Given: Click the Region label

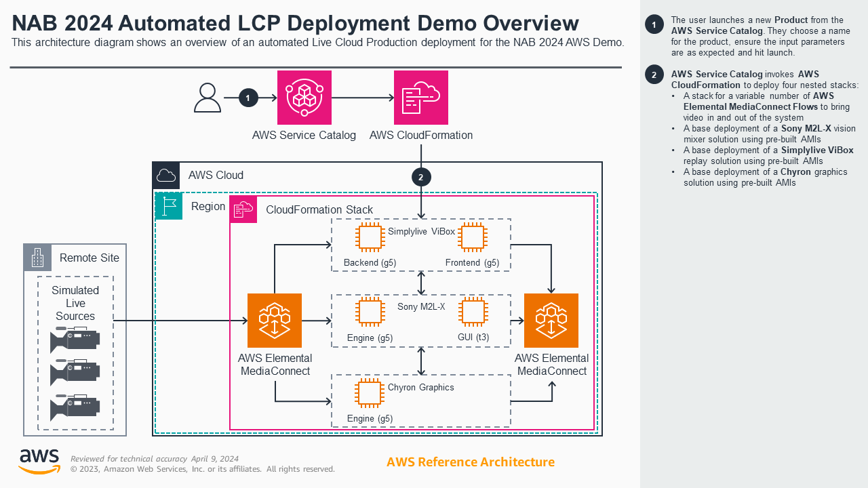Looking at the screenshot, I should tap(208, 207).
